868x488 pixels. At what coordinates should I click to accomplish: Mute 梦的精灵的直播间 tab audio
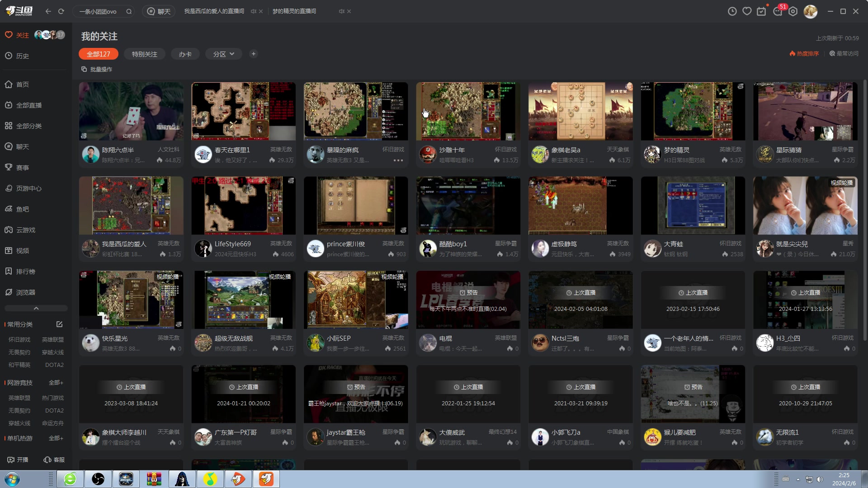341,11
